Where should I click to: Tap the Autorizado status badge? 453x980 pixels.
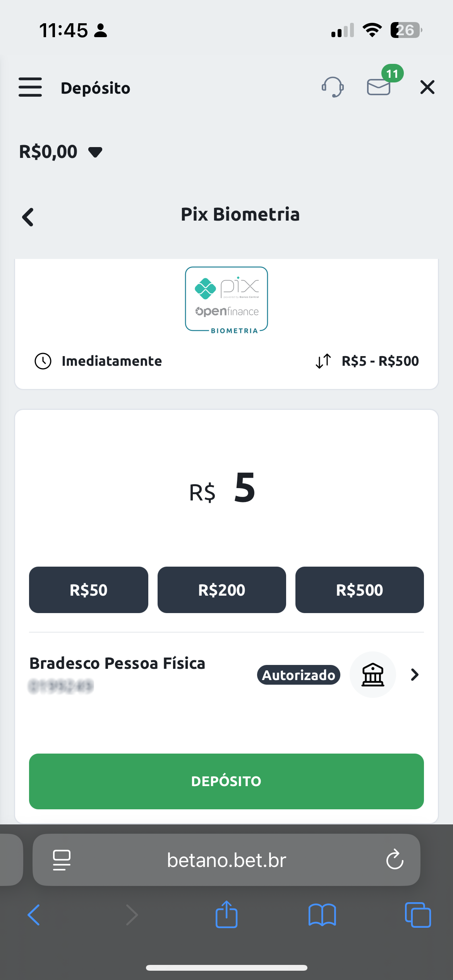point(299,675)
